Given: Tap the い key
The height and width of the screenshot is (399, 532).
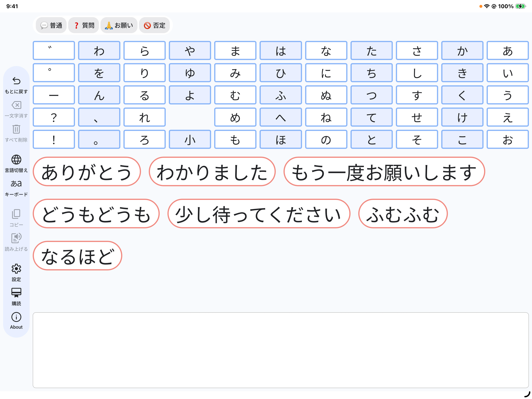Looking at the screenshot, I should (508, 73).
